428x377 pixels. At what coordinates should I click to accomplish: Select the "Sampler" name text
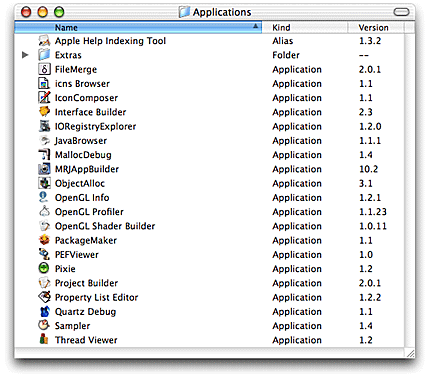tap(72, 326)
